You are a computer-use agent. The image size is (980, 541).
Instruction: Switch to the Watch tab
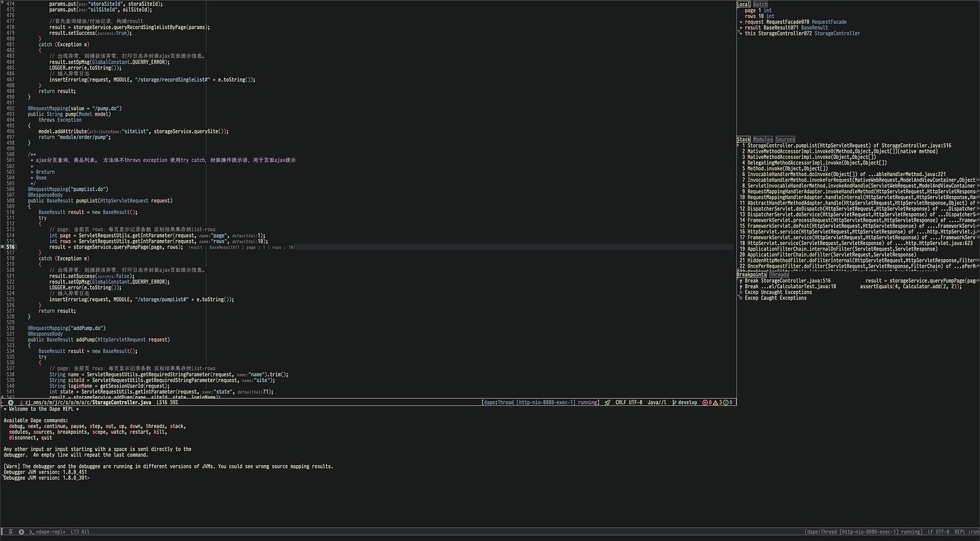tap(760, 4)
